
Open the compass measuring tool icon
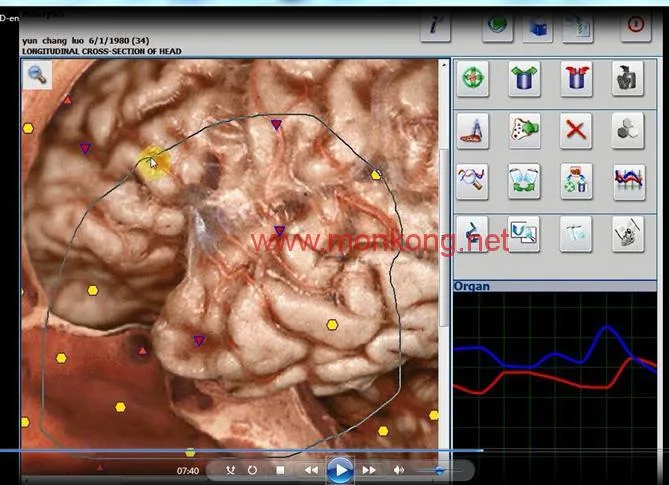(x=473, y=130)
